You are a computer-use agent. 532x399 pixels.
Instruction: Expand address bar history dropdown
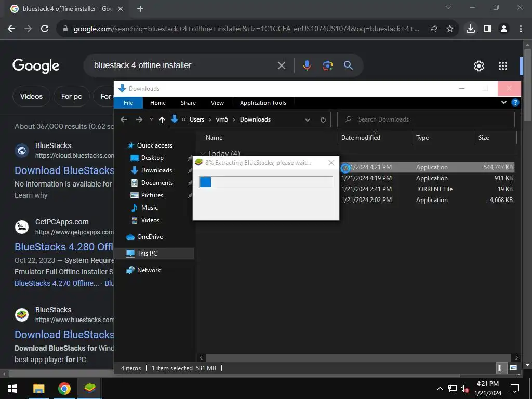308,120
